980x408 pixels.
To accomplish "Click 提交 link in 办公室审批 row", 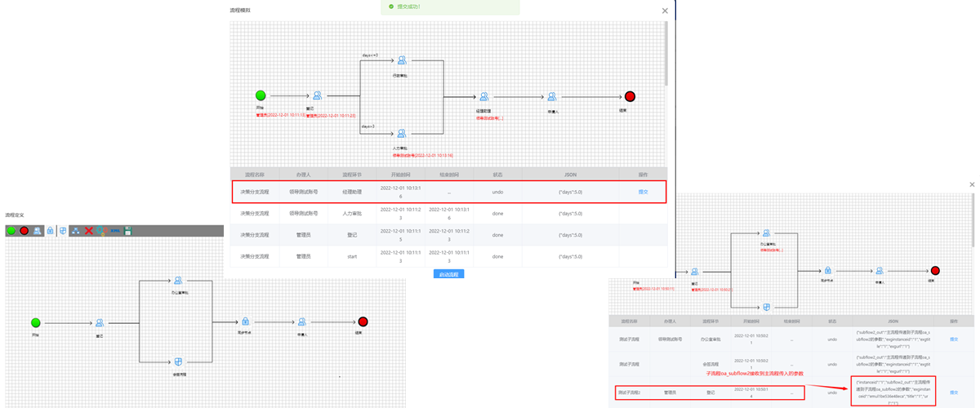I will coord(955,339).
